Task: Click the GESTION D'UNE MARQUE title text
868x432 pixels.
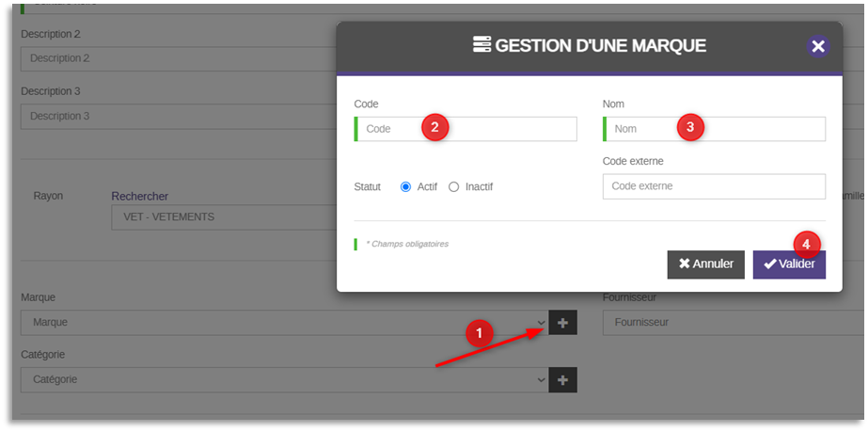Action: 600,45
